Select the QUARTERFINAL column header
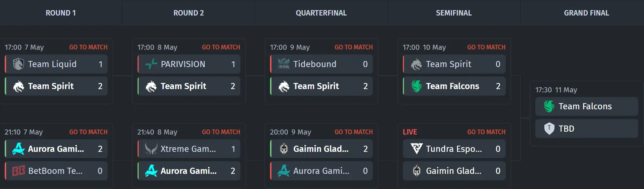Screen dimensions: 644x189 321,13
